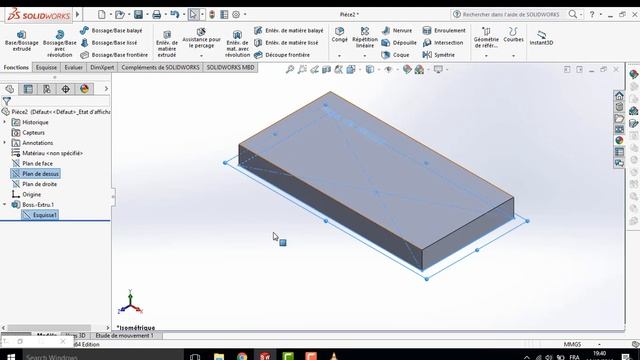Expand the Annotations tree node
The image size is (640, 360).
coord(4,143)
